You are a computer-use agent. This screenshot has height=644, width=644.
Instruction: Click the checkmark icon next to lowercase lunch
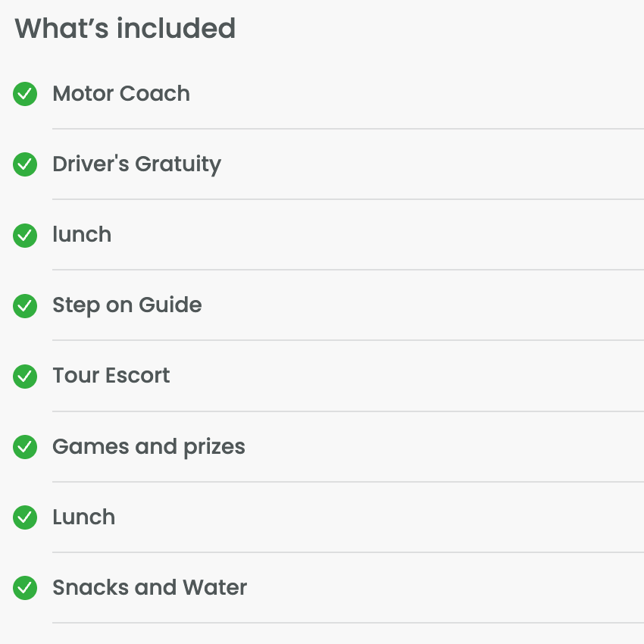25,236
